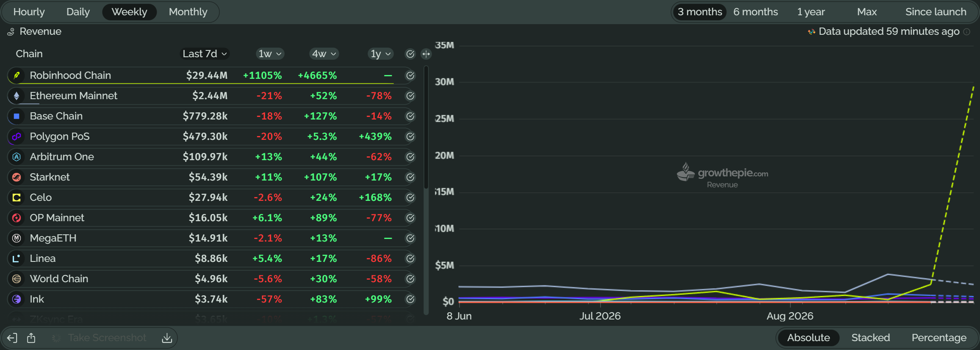980x350 pixels.
Task: Click the Starknet chain icon
Action: (17, 177)
